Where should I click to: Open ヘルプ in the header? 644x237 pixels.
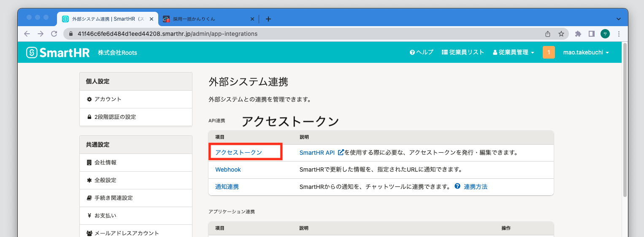[x=422, y=52]
